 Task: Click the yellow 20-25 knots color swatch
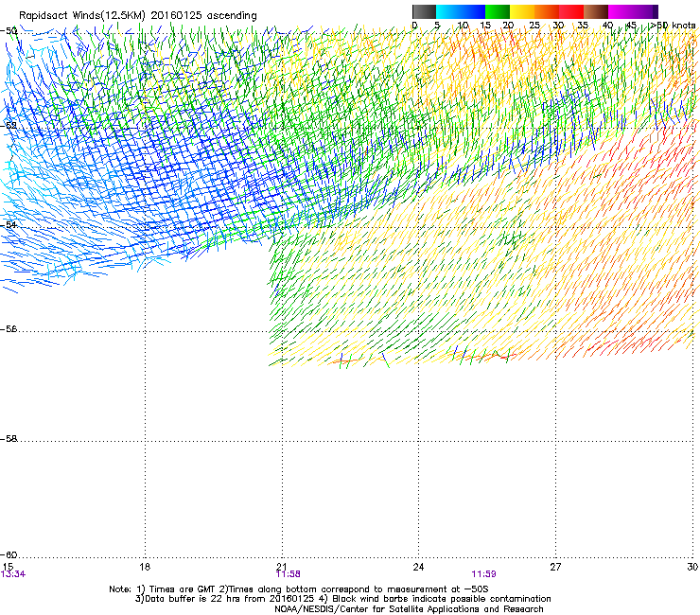[x=522, y=11]
